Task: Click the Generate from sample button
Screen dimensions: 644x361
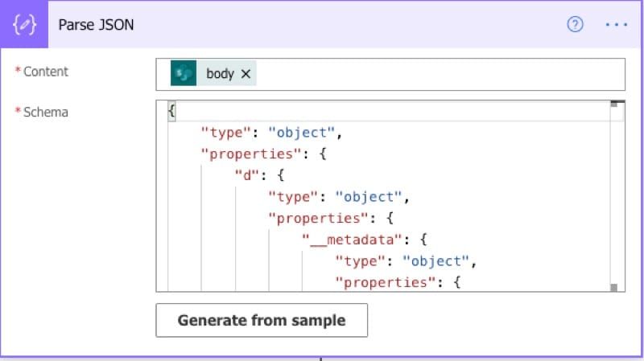Action: click(x=262, y=320)
